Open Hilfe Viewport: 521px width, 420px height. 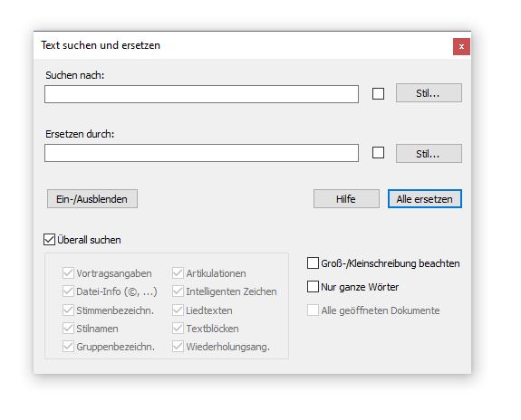(346, 199)
